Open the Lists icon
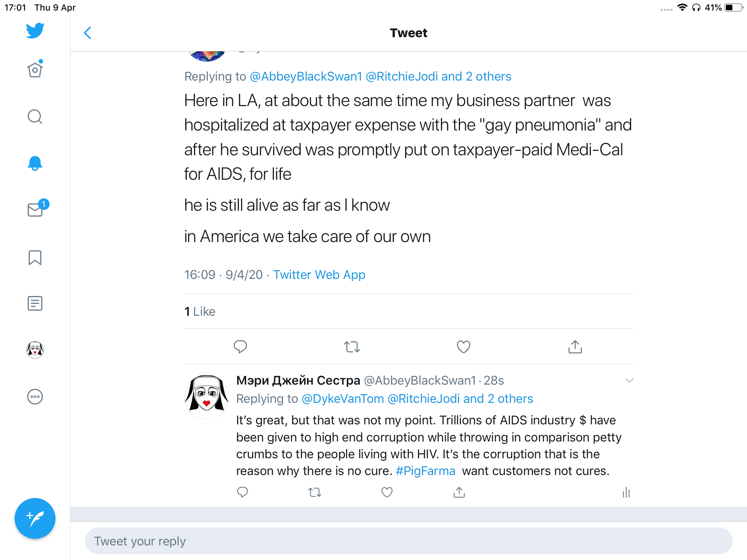The width and height of the screenshot is (747, 560). tap(35, 303)
